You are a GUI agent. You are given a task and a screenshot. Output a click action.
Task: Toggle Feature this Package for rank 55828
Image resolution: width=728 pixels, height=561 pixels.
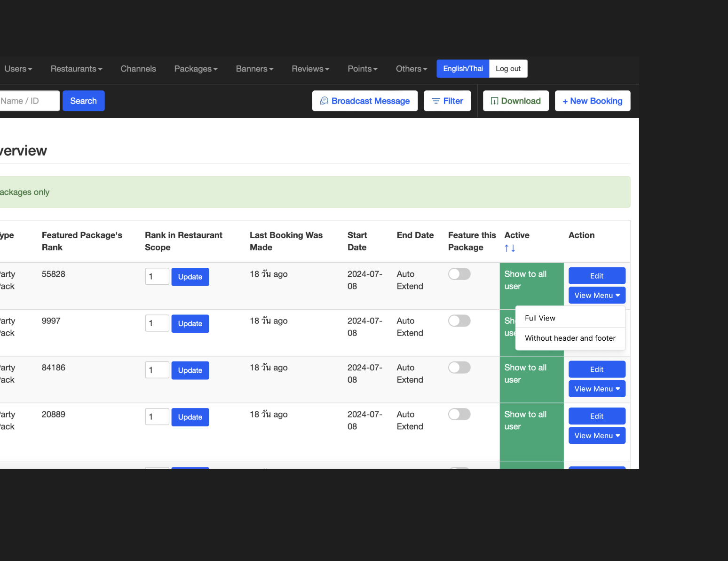pos(459,274)
